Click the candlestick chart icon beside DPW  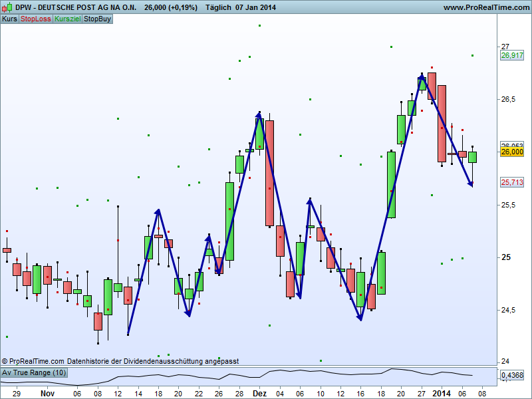tap(7, 7)
